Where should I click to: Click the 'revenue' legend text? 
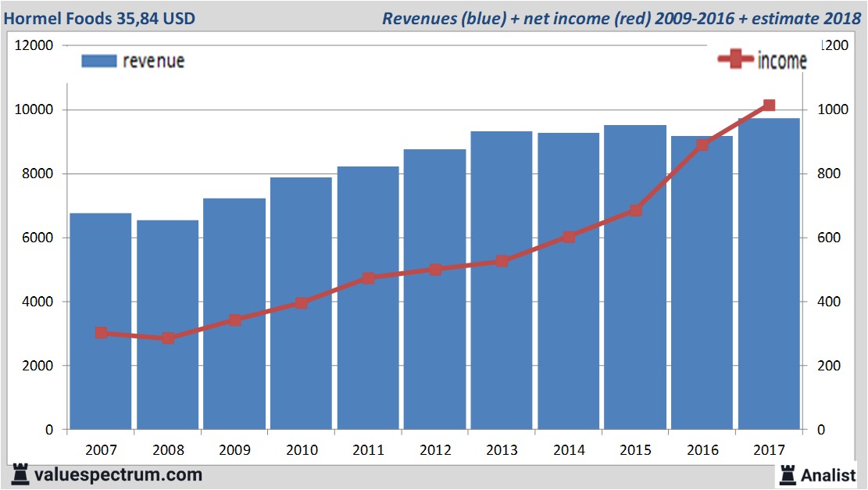pyautogui.click(x=153, y=61)
